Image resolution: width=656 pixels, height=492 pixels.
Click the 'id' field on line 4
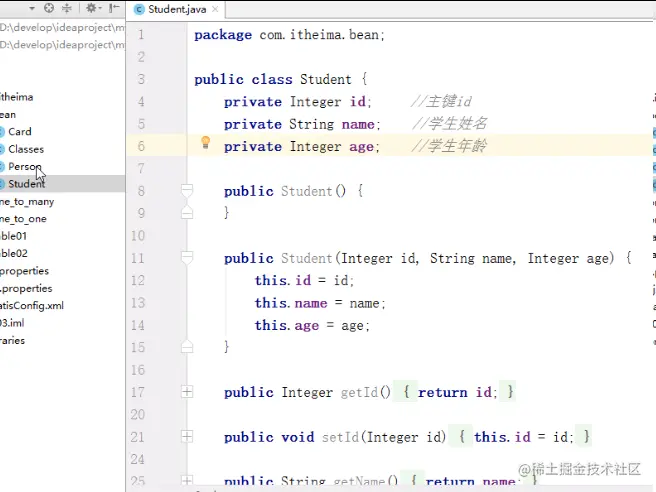coord(358,102)
